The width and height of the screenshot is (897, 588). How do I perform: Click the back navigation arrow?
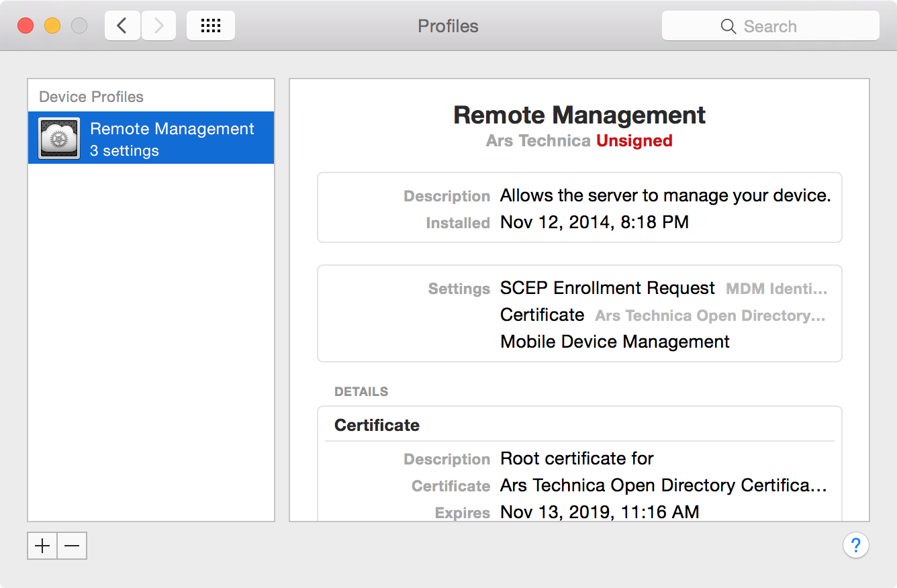click(122, 26)
